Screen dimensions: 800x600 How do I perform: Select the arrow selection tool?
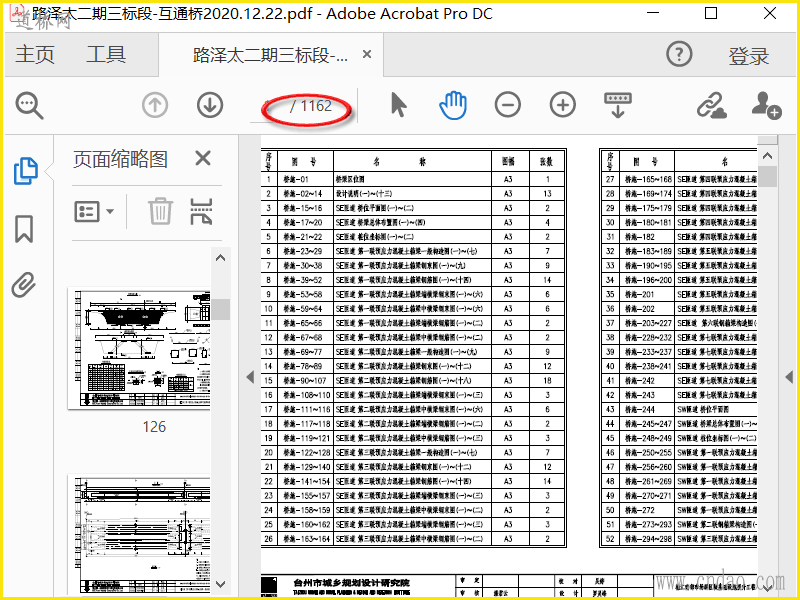tap(398, 105)
